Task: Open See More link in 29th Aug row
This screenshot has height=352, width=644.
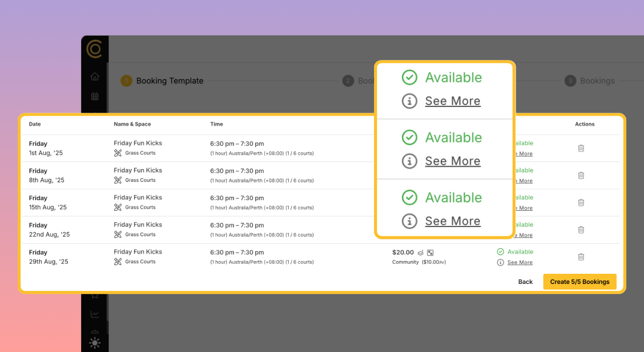Action: [520, 263]
